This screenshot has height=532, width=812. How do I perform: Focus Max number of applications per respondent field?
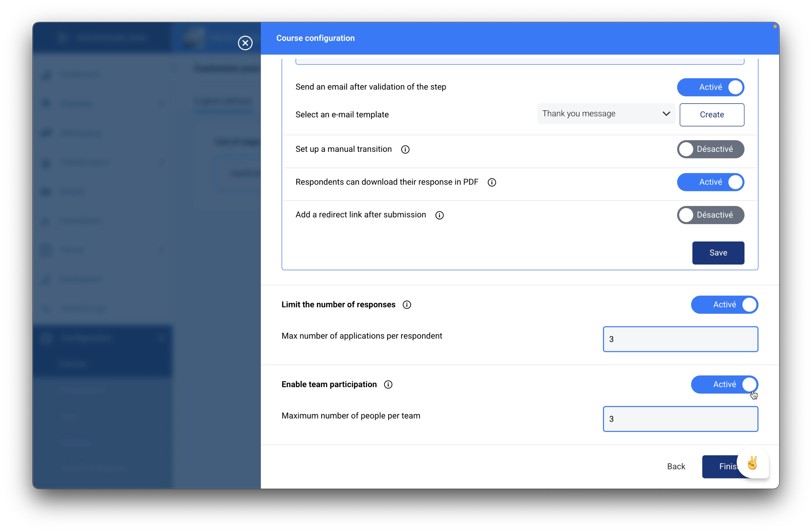[x=680, y=339]
